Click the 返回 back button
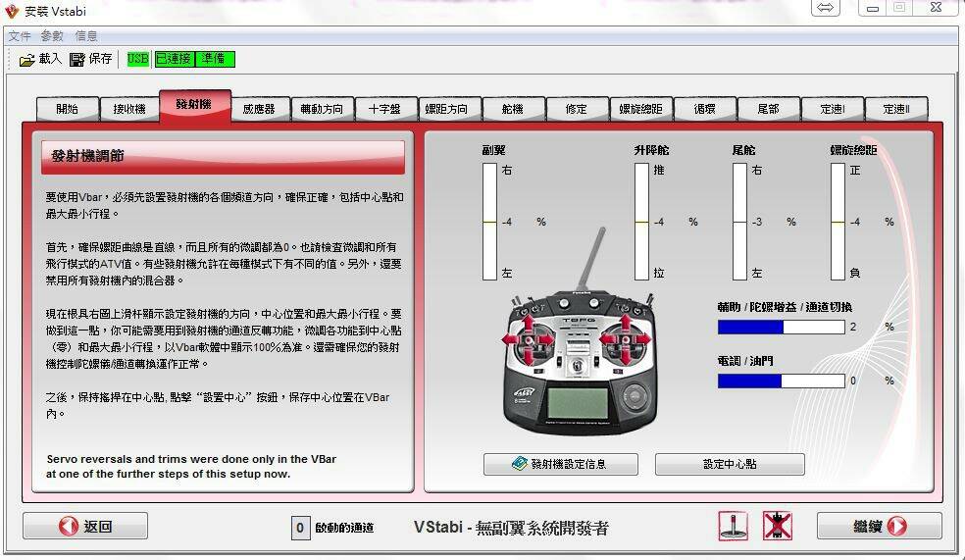965x560 pixels. pos(85,526)
